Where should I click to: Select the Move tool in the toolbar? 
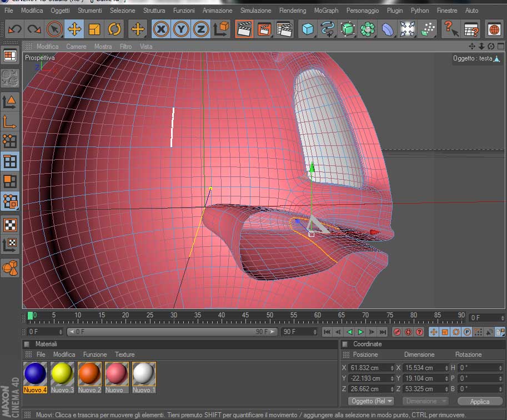(74, 29)
